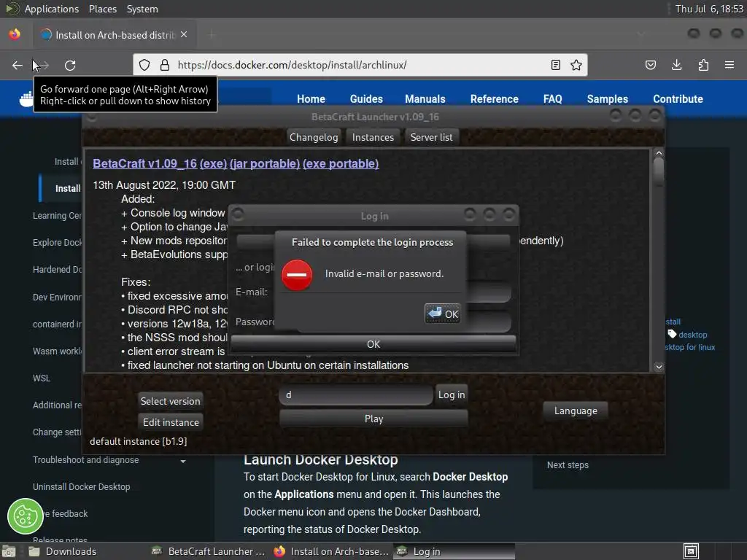
Task: Reload the current Firefox page
Action: pos(70,65)
